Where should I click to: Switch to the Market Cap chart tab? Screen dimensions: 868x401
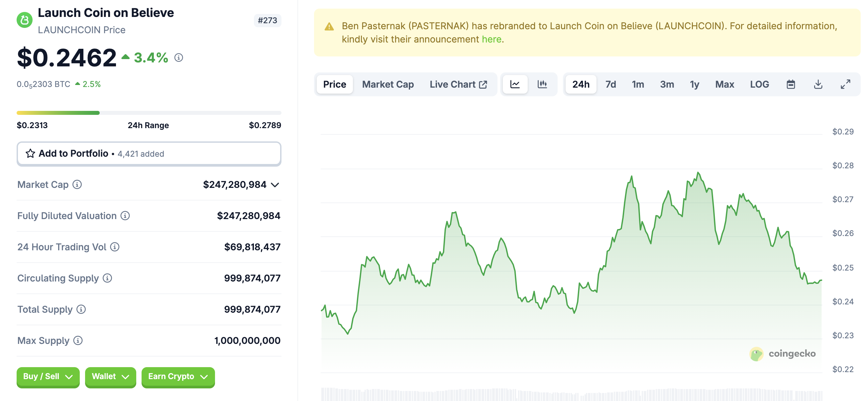(x=387, y=84)
